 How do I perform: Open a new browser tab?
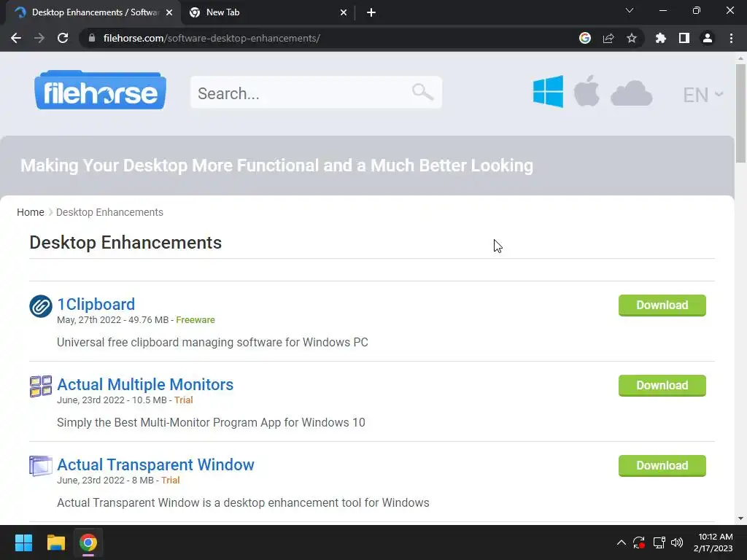(371, 12)
